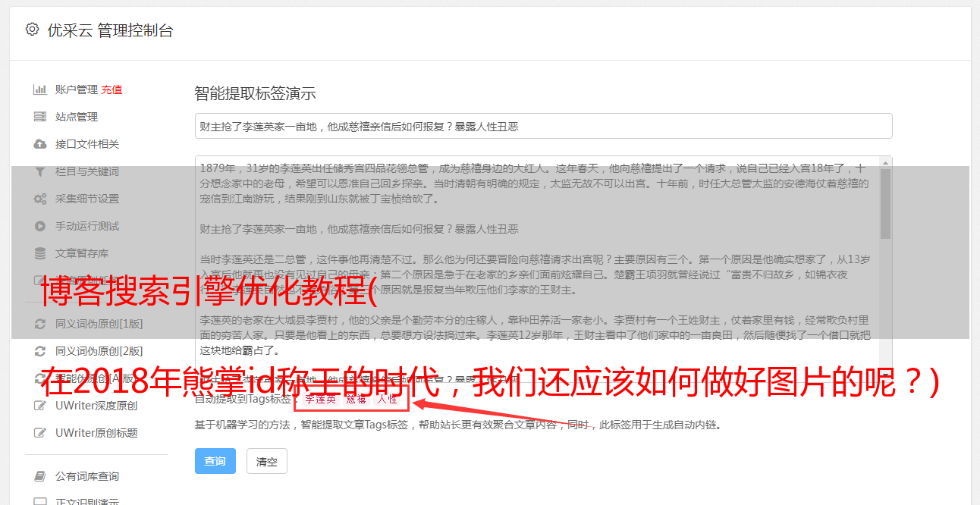
Task: Click the filter icon beside 栏目与关键词
Action: [40, 171]
